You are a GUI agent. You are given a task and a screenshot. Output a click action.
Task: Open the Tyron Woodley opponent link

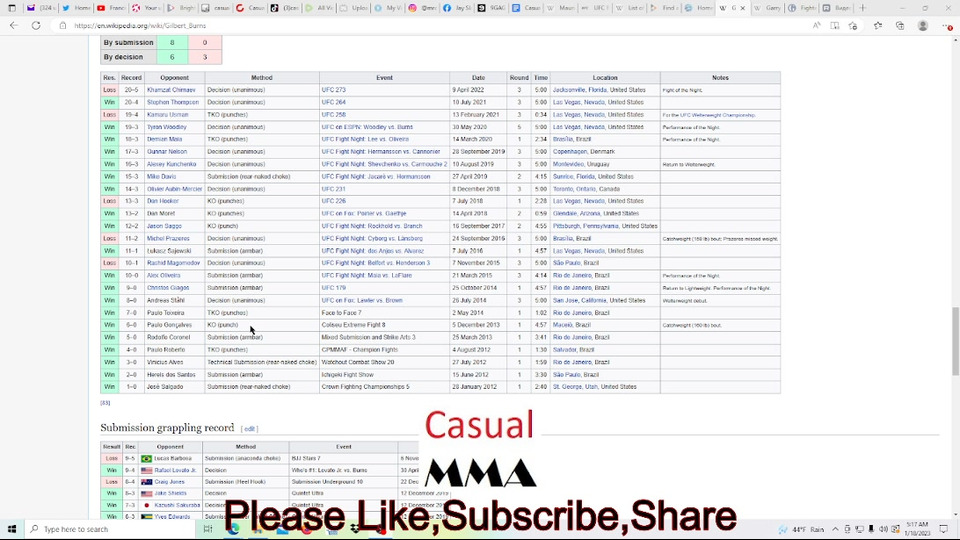pyautogui.click(x=167, y=127)
